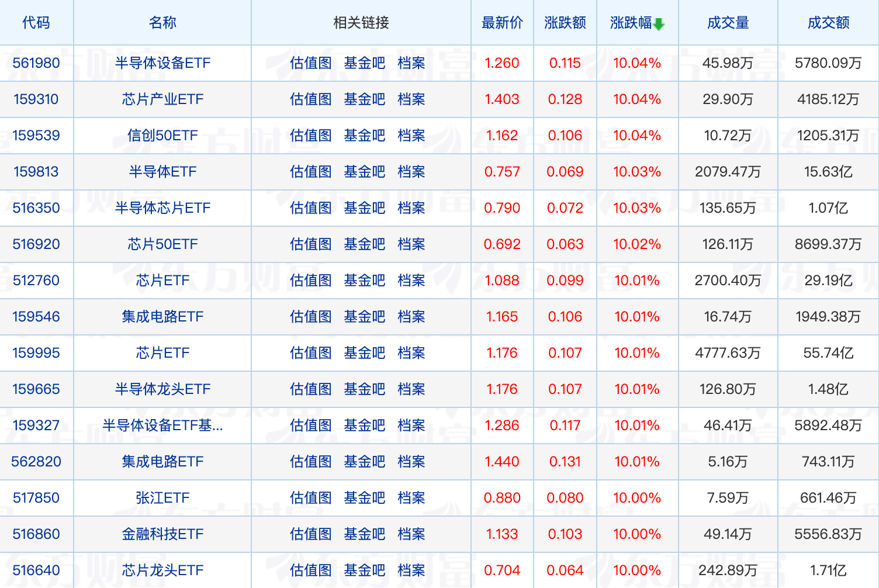Open 档案 for 半导体ETF 159813
The image size is (879, 588).
[x=411, y=172]
